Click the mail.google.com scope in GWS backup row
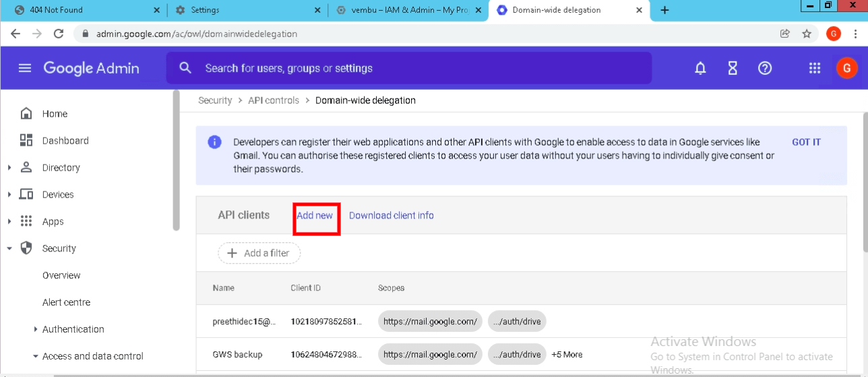The height and width of the screenshot is (377, 868). pyautogui.click(x=430, y=354)
